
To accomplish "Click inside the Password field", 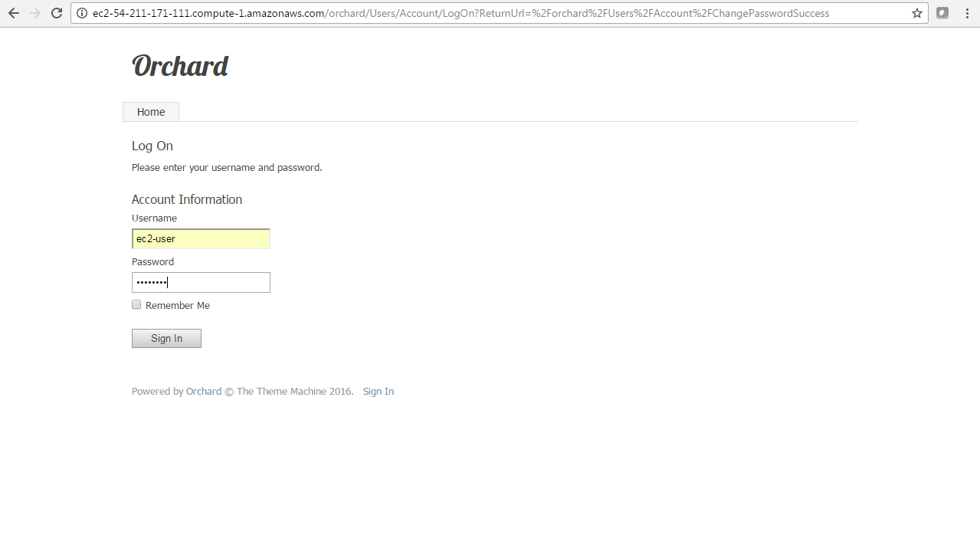I will (x=201, y=282).
